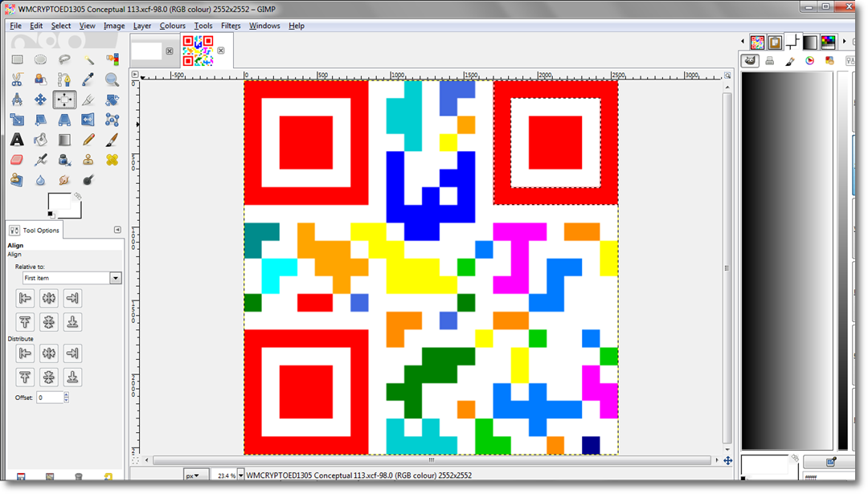This screenshot has width=868, height=494.
Task: Swap foreground and background colours
Action: pyautogui.click(x=77, y=196)
